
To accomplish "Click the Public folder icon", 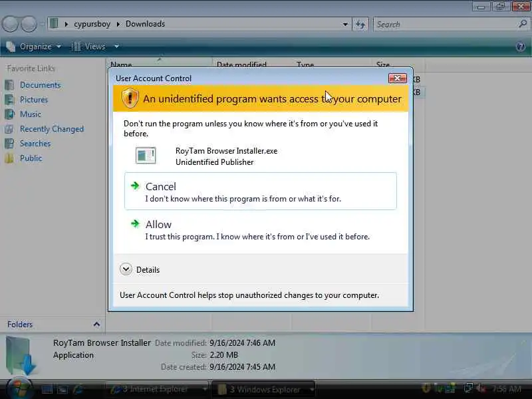I will pos(9,158).
